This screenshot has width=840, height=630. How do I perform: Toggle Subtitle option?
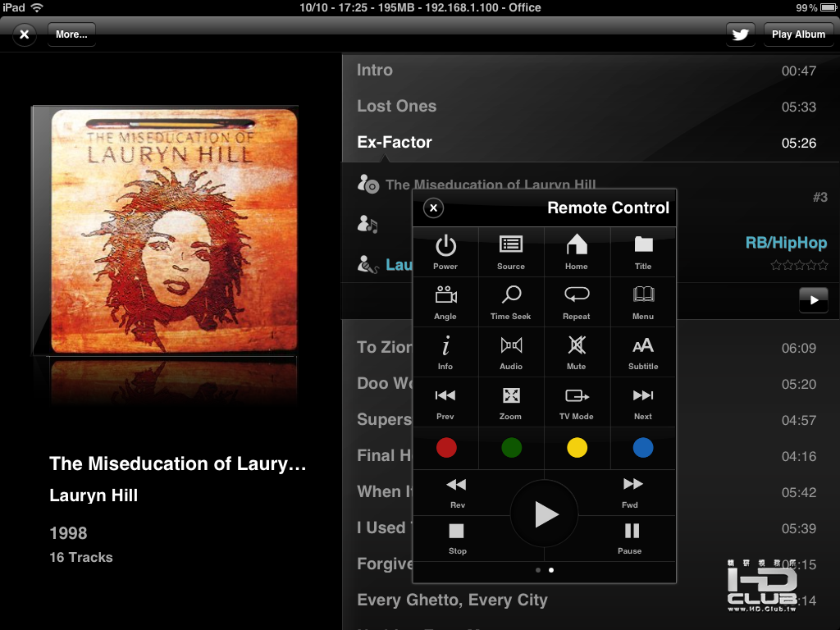click(643, 353)
